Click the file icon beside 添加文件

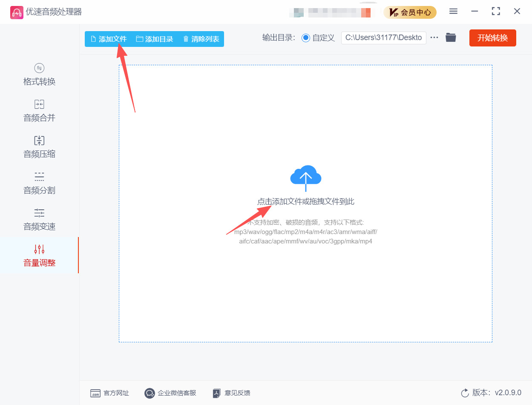93,39
